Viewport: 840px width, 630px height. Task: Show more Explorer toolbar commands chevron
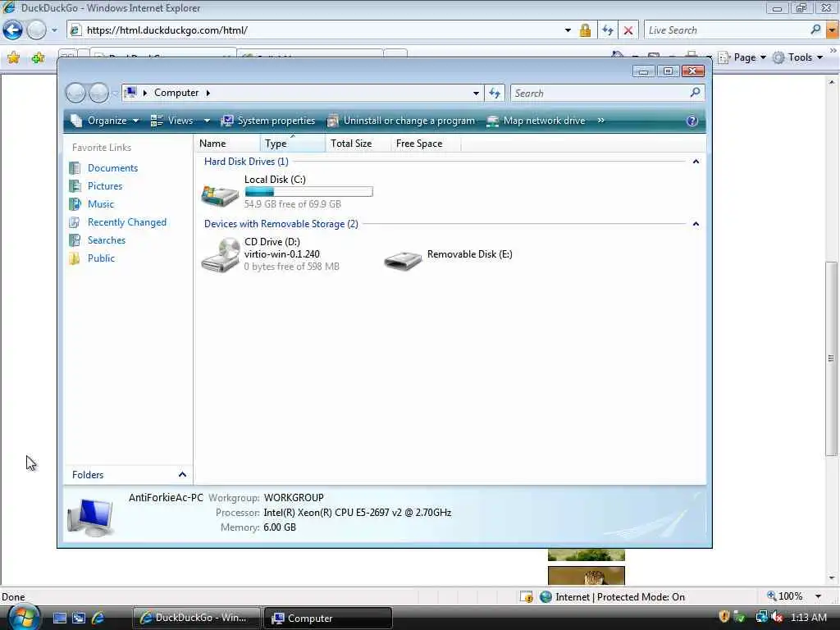(x=600, y=121)
